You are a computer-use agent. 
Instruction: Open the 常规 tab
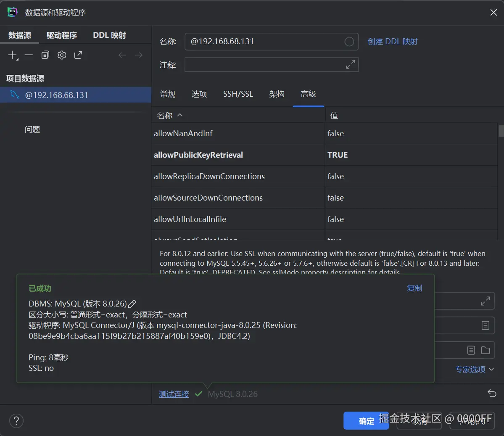pyautogui.click(x=168, y=94)
